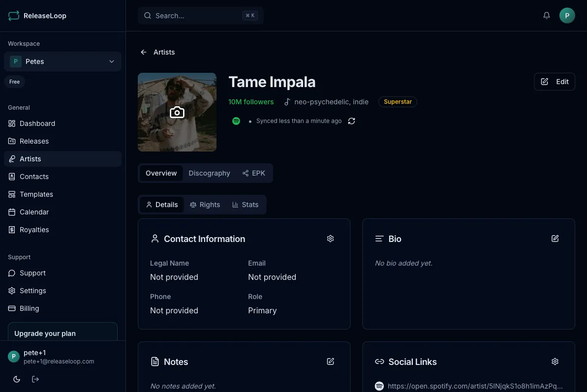Viewport: 587px width, 392px height.
Task: Click the neo-psychedelic, indie genre text
Action: pos(331,102)
